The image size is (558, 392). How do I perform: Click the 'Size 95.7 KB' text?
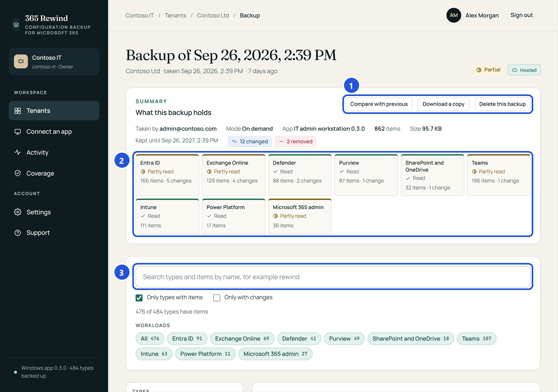pos(426,129)
